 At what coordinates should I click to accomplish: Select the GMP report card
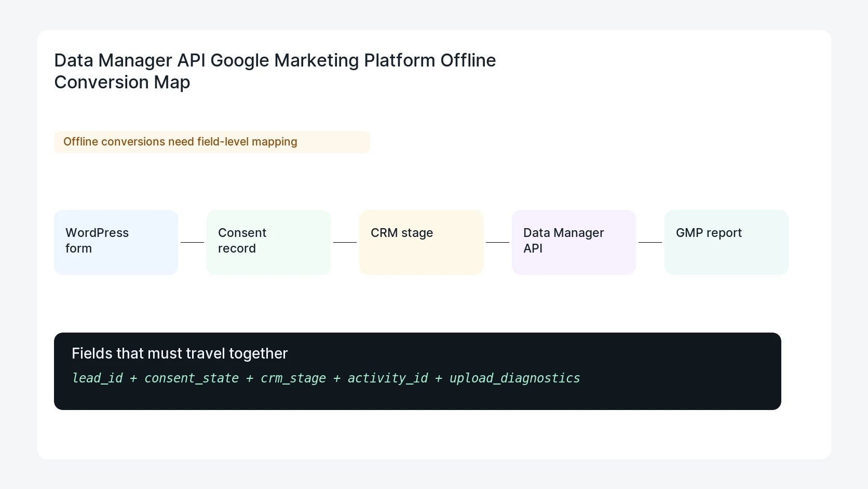[x=726, y=242]
